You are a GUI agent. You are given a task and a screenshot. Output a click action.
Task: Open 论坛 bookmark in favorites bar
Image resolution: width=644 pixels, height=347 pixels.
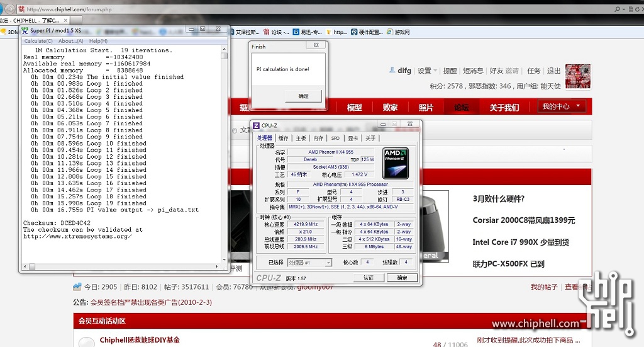(277, 31)
